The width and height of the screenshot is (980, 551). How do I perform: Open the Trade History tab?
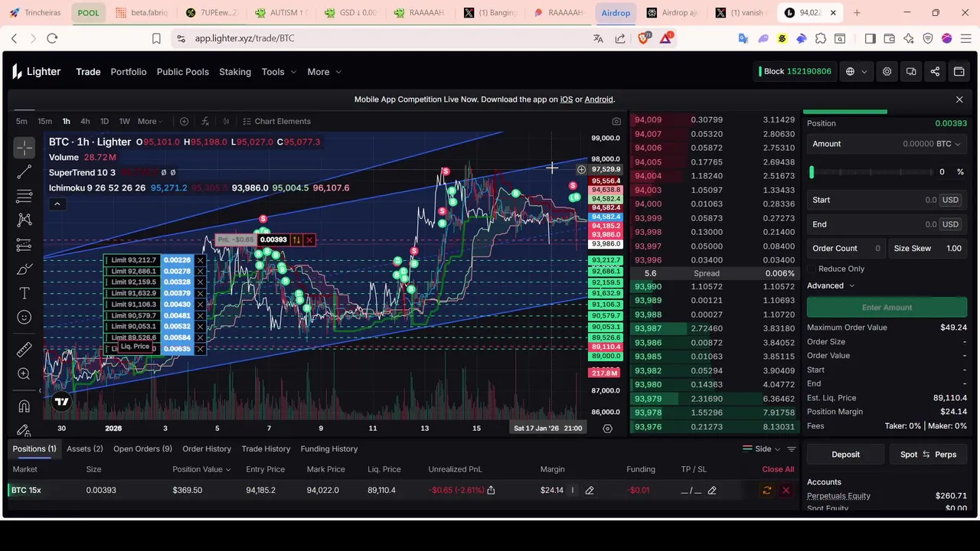(266, 448)
